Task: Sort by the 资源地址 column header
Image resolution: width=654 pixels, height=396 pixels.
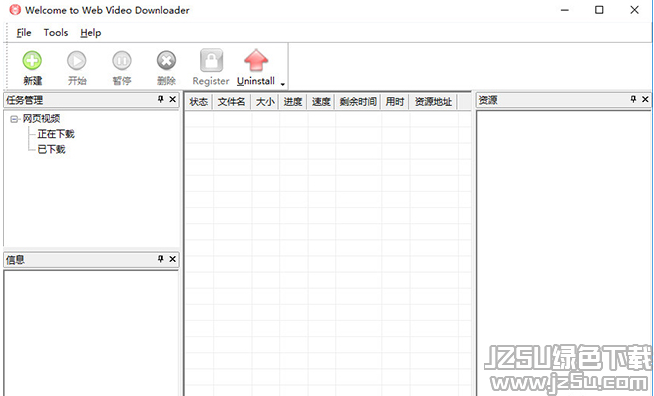Action: pos(433,101)
